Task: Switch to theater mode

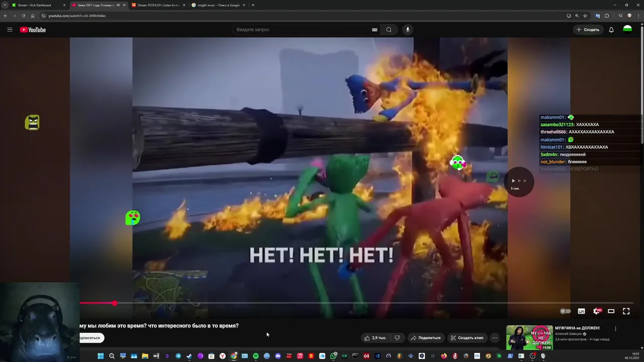Action: click(x=611, y=311)
